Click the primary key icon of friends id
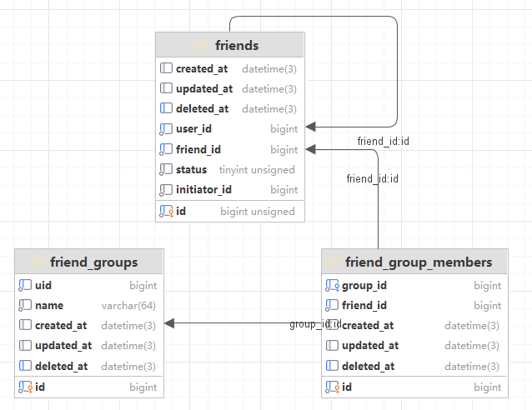The height and width of the screenshot is (410, 532). (x=165, y=212)
